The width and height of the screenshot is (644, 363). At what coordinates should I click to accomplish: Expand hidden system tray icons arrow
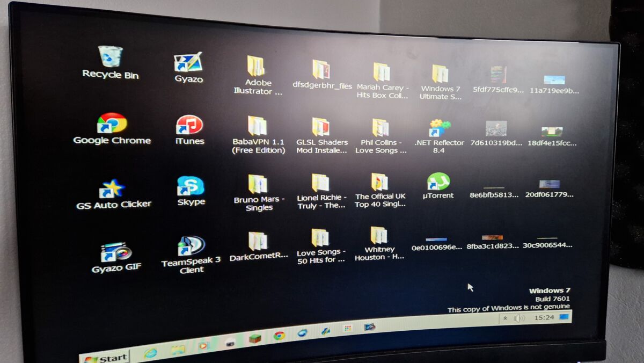505,318
